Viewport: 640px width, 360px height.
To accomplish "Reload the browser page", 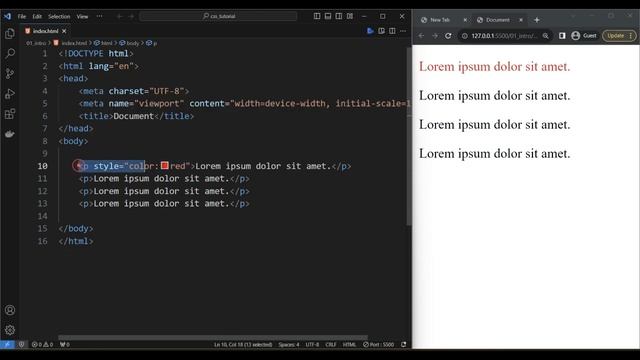I will click(448, 36).
